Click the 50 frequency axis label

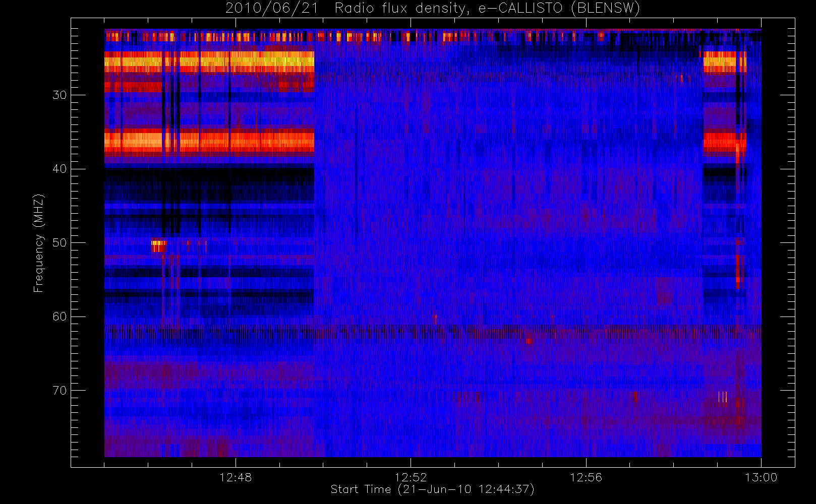pyautogui.click(x=60, y=242)
